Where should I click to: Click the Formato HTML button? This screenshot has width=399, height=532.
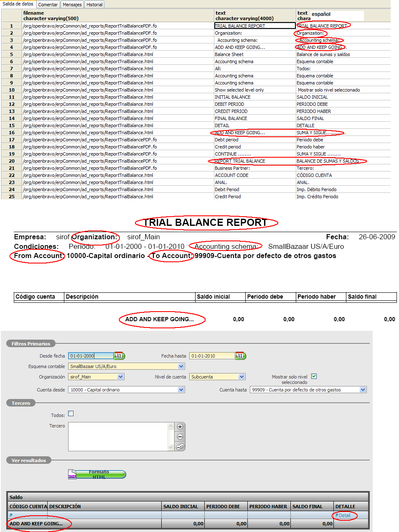pos(97,474)
